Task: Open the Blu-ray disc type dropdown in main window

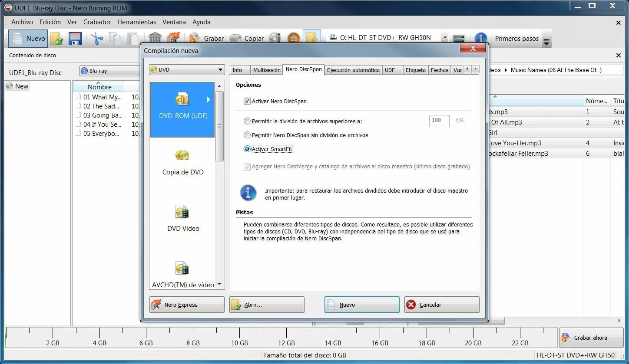Action: pyautogui.click(x=109, y=71)
